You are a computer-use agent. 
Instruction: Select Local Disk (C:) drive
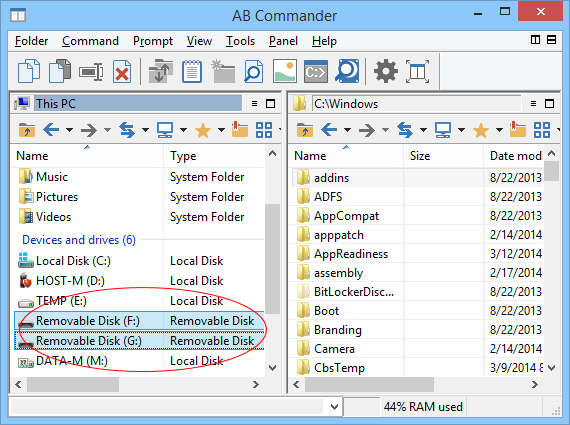pyautogui.click(x=139, y=261)
